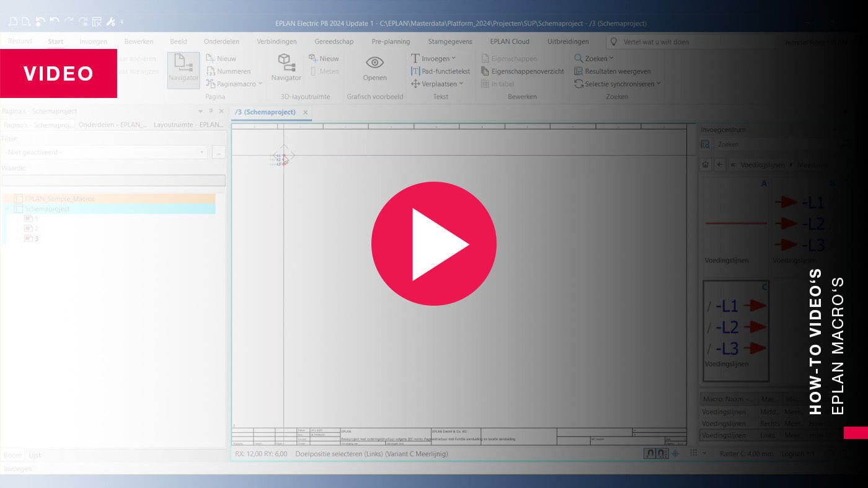Select the Voedingslijnen variant C thumbnail
The width and height of the screenshot is (868, 488).
[735, 331]
